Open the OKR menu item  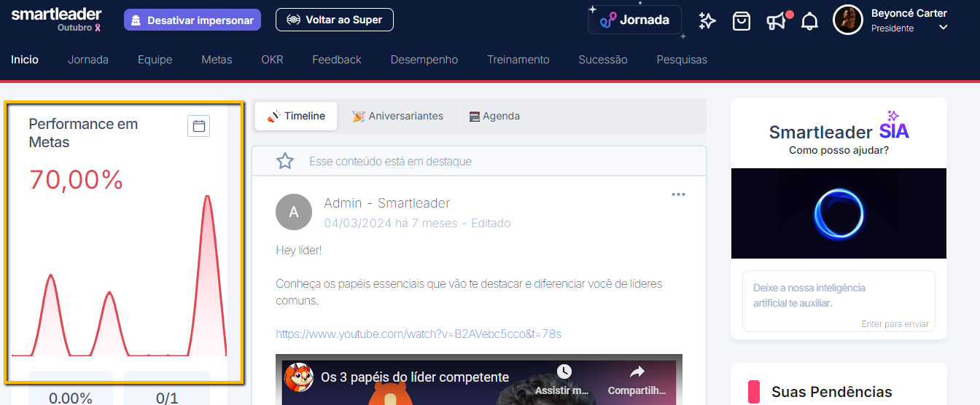[x=272, y=60]
